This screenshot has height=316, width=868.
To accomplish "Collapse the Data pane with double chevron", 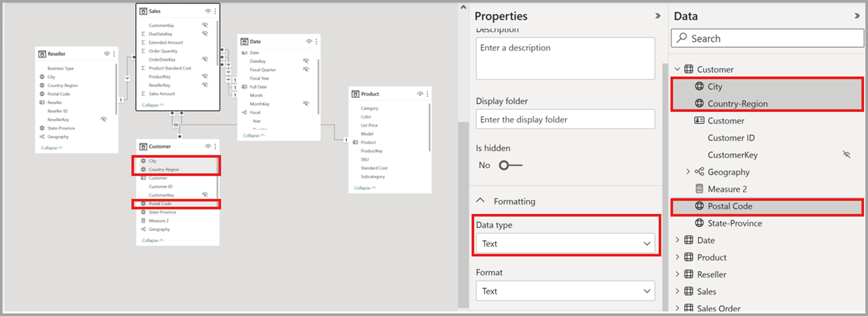I will 857,16.
